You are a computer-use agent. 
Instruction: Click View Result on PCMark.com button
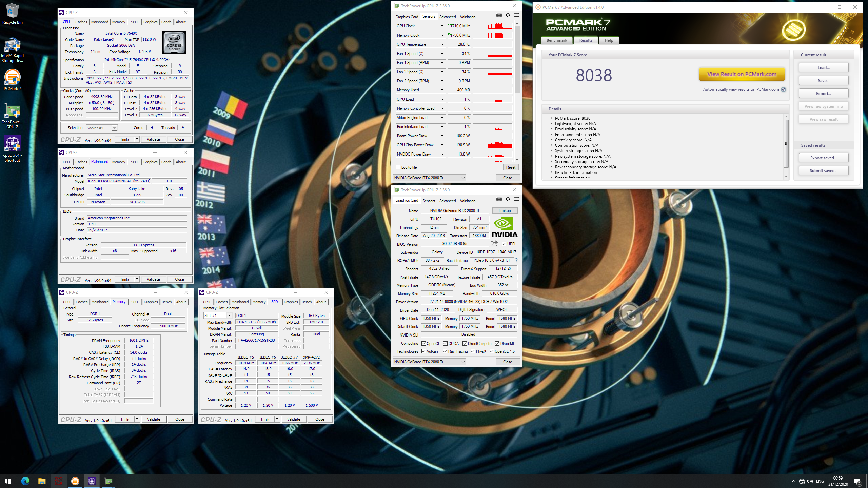pyautogui.click(x=742, y=74)
